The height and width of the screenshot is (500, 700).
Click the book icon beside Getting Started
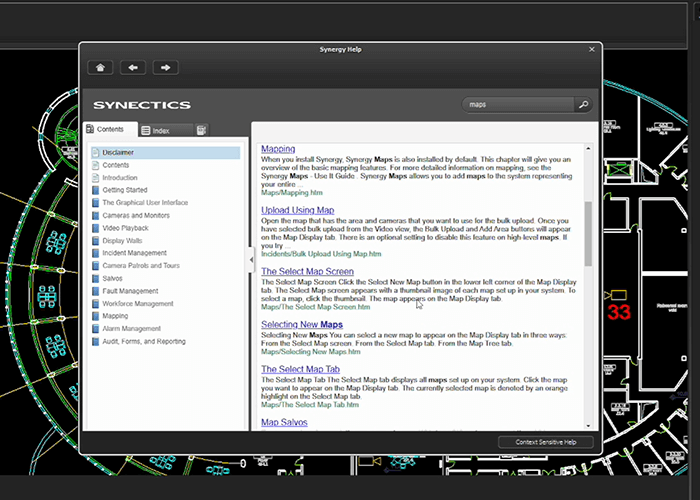[95, 190]
